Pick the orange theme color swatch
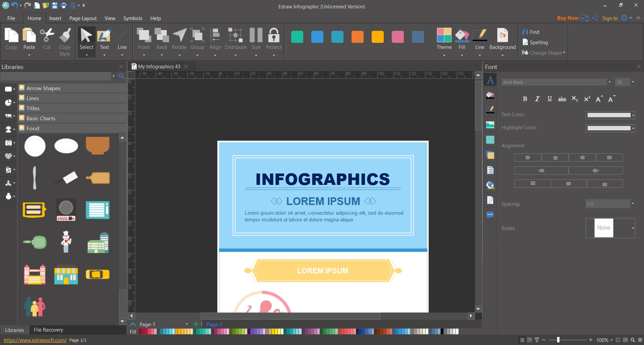 (357, 37)
